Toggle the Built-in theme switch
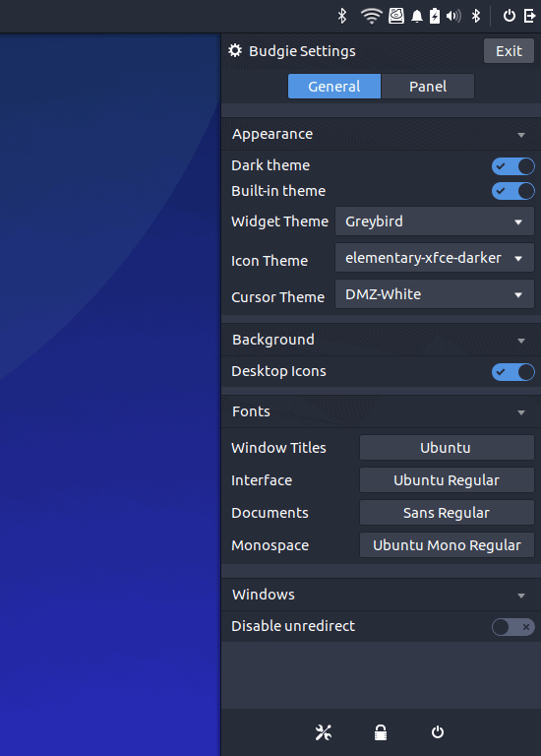 [x=513, y=191]
